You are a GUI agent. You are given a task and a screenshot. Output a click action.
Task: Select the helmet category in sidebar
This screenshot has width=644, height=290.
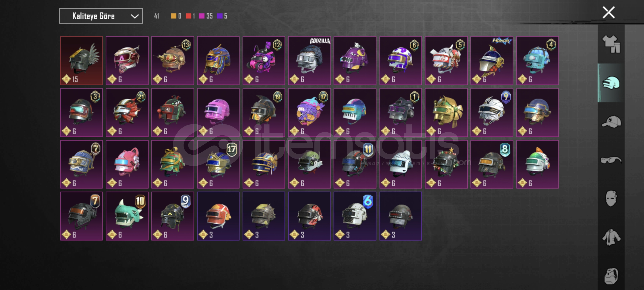point(611,83)
